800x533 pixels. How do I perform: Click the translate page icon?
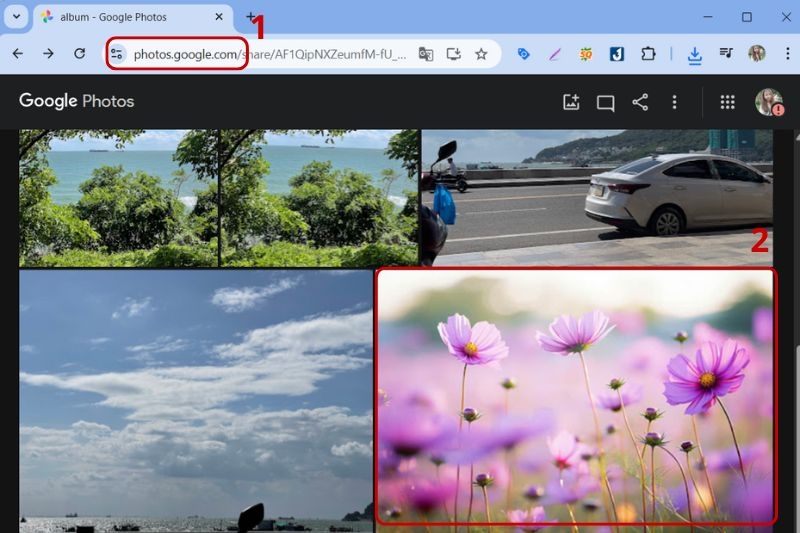point(426,54)
